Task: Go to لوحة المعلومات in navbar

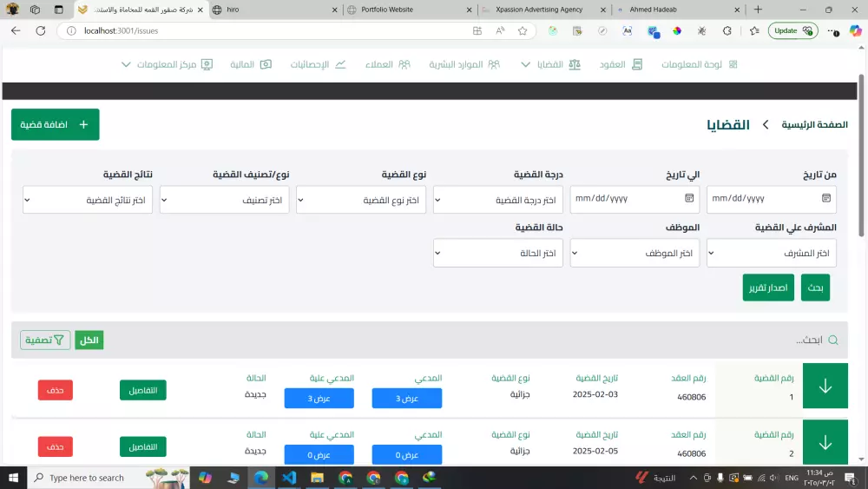Action: coord(699,65)
